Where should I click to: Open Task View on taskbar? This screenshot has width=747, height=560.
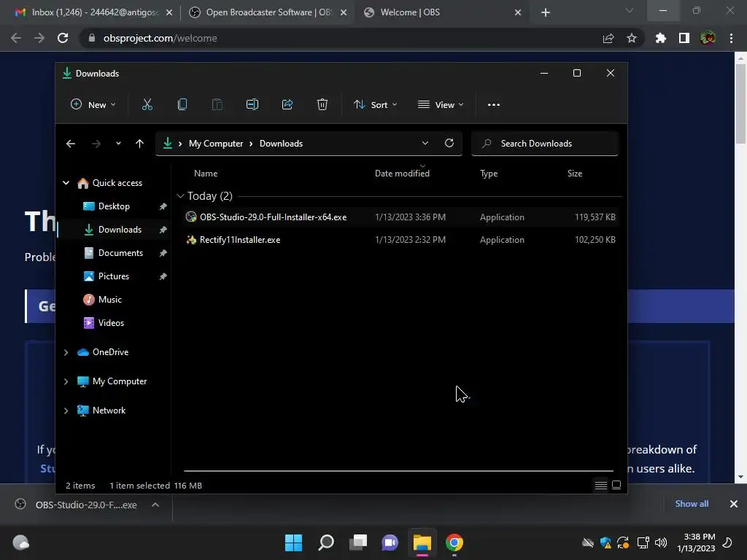tap(358, 542)
